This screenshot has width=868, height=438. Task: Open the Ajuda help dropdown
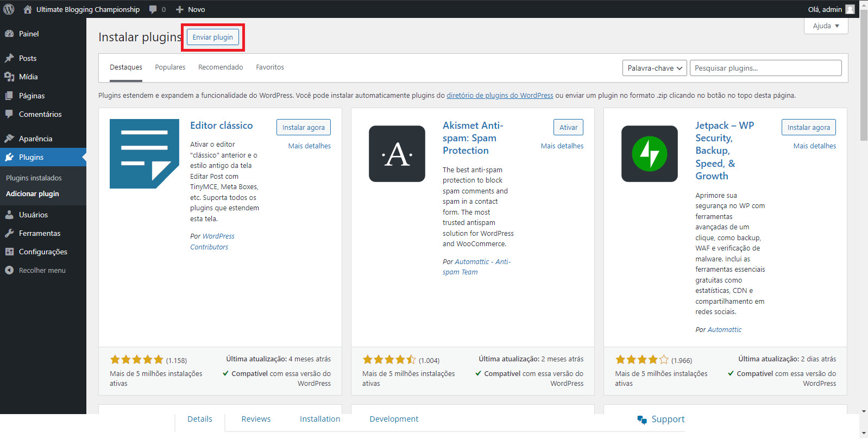[x=826, y=26]
